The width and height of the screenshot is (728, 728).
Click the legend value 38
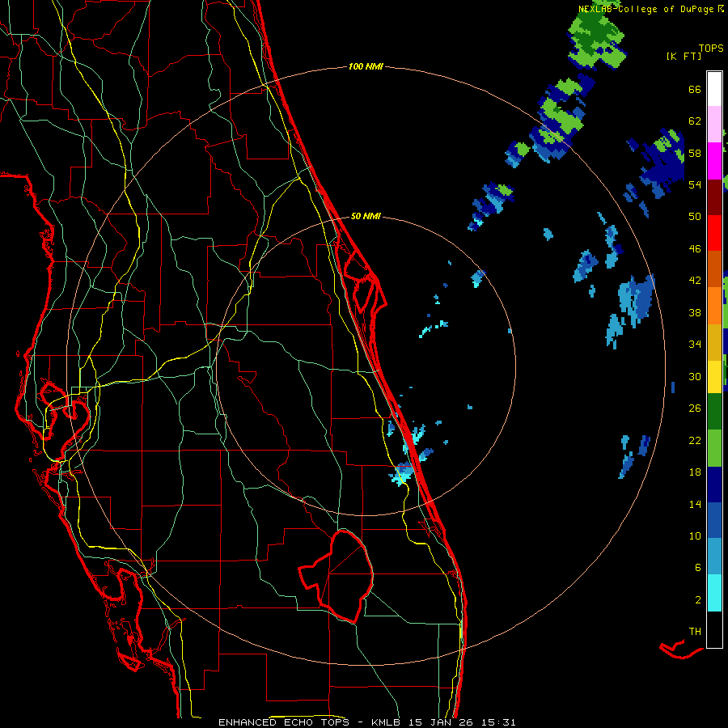point(695,312)
